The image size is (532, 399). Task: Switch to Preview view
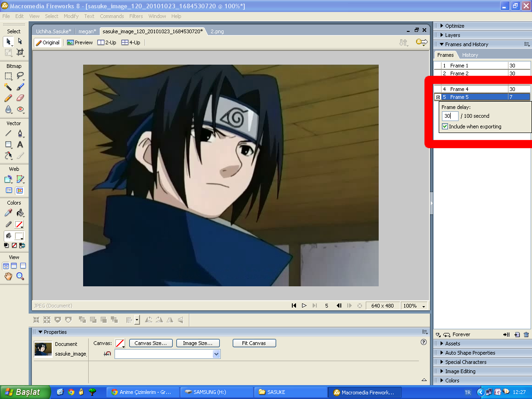(80, 42)
